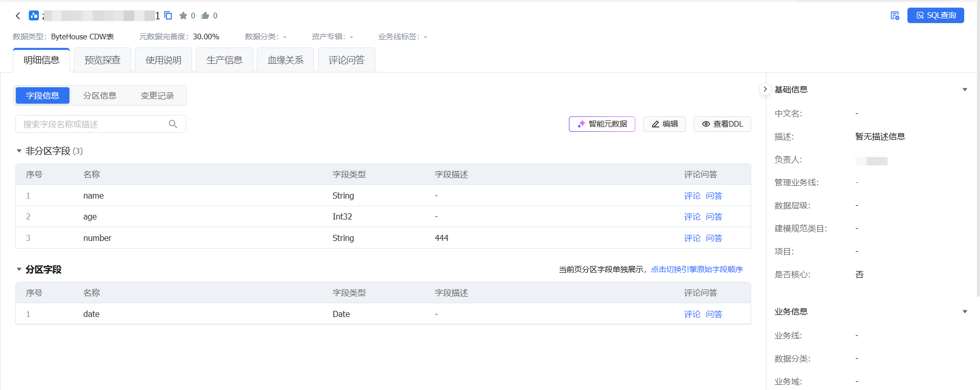Click 查看DDL button
This screenshot has width=980, height=390.
click(722, 124)
